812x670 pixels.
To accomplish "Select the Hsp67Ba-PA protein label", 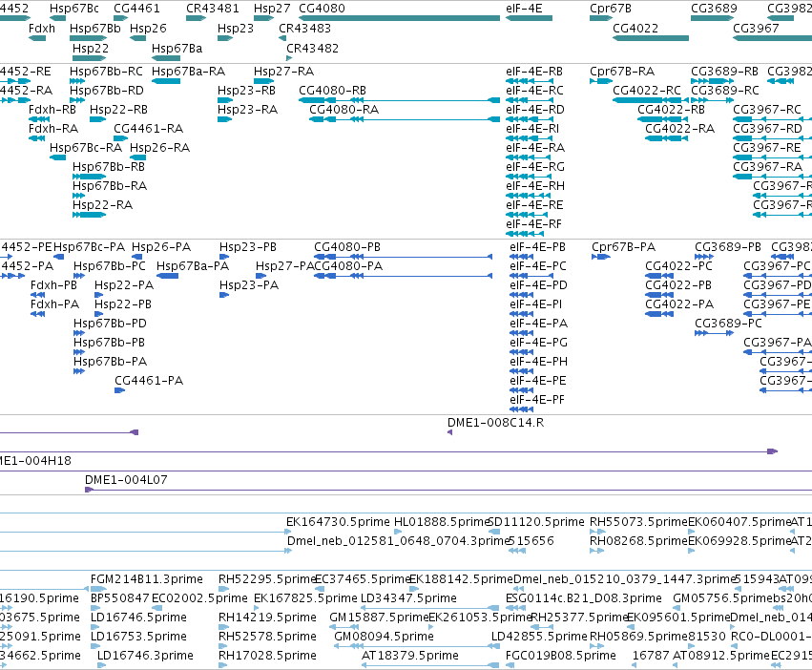I will pos(193,266).
